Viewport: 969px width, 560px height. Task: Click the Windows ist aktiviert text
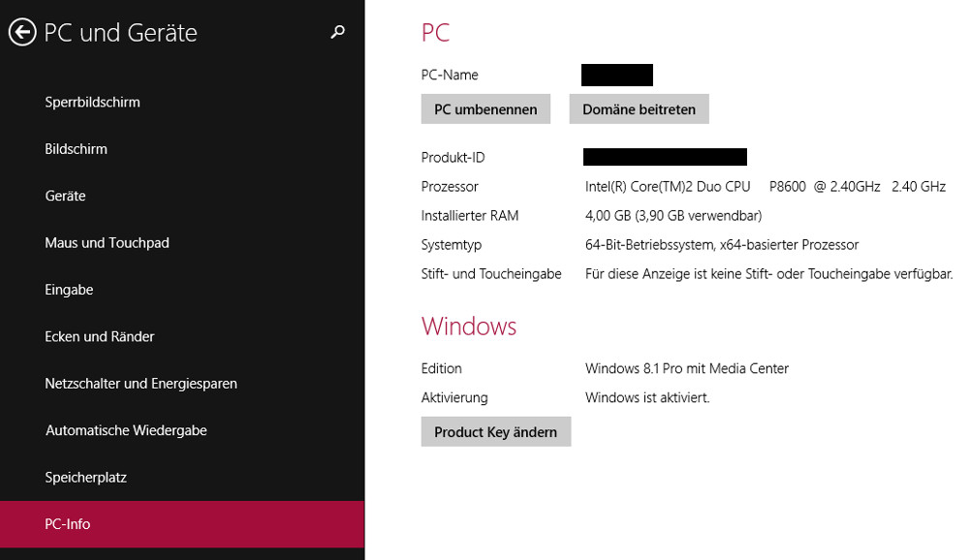(647, 397)
